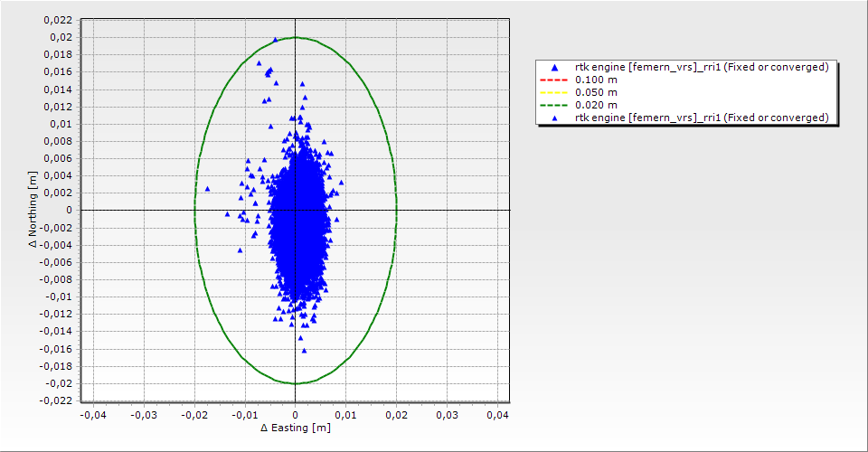The width and height of the screenshot is (868, 452).
Task: Click the last rtk engine legend text entry
Action: coord(702,118)
